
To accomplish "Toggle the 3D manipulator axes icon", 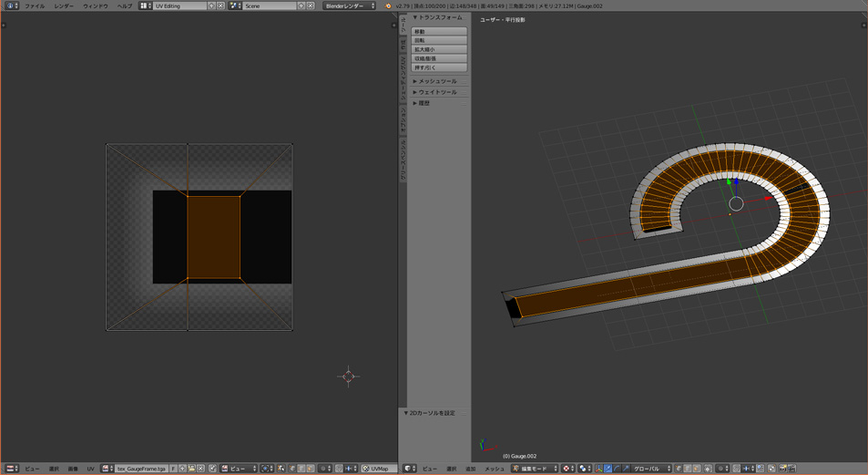I will pos(599,469).
